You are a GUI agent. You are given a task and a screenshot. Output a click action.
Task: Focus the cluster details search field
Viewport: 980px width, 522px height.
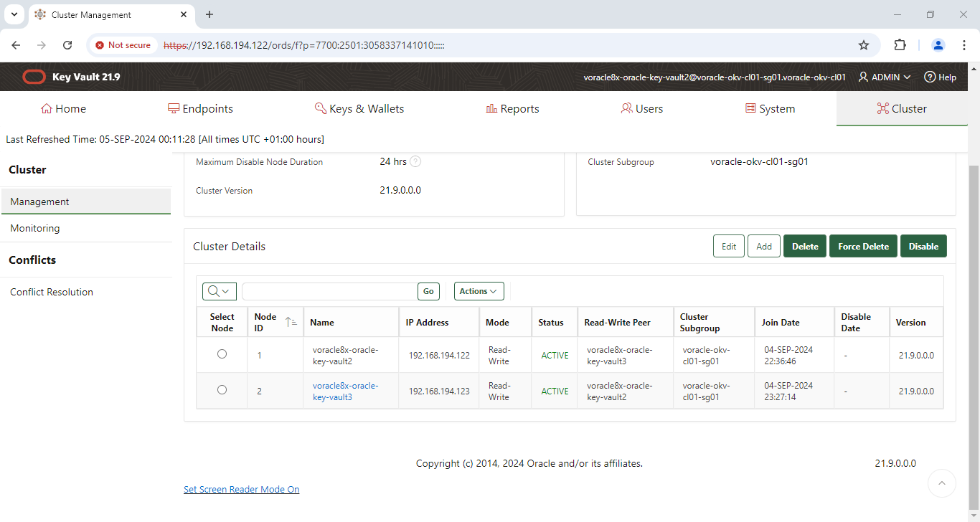[330, 291]
